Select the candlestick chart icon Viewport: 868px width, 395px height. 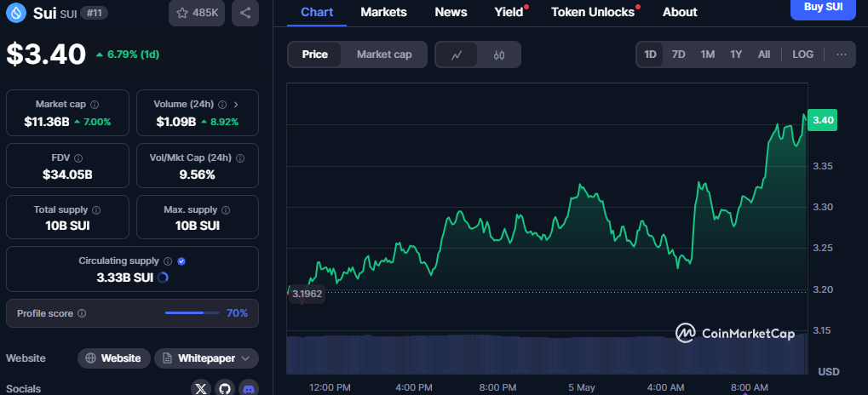499,54
